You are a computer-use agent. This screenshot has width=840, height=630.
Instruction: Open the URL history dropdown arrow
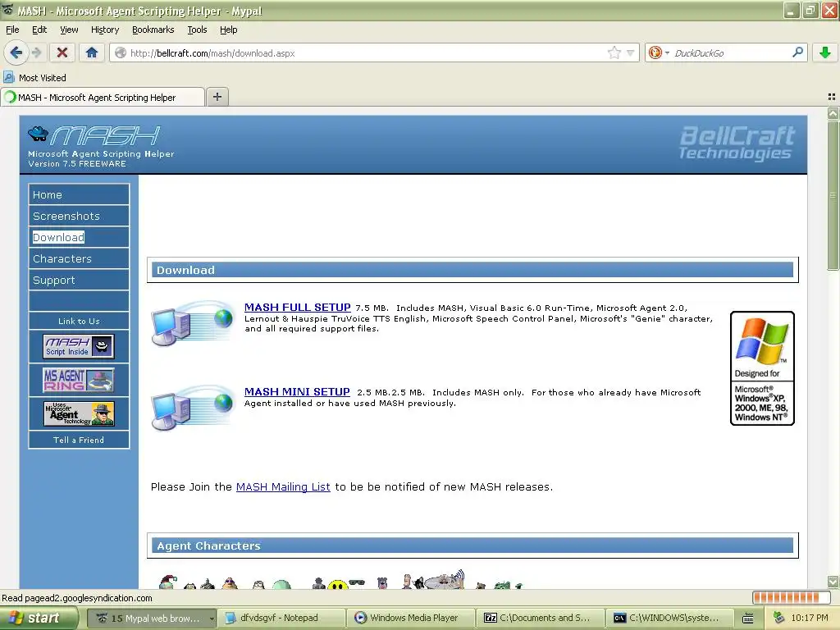point(630,52)
